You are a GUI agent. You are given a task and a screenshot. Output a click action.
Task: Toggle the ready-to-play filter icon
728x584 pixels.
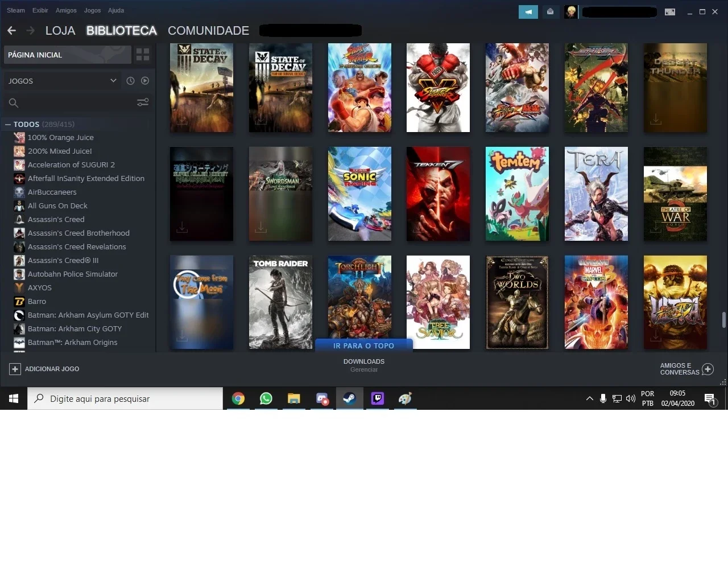pos(145,81)
